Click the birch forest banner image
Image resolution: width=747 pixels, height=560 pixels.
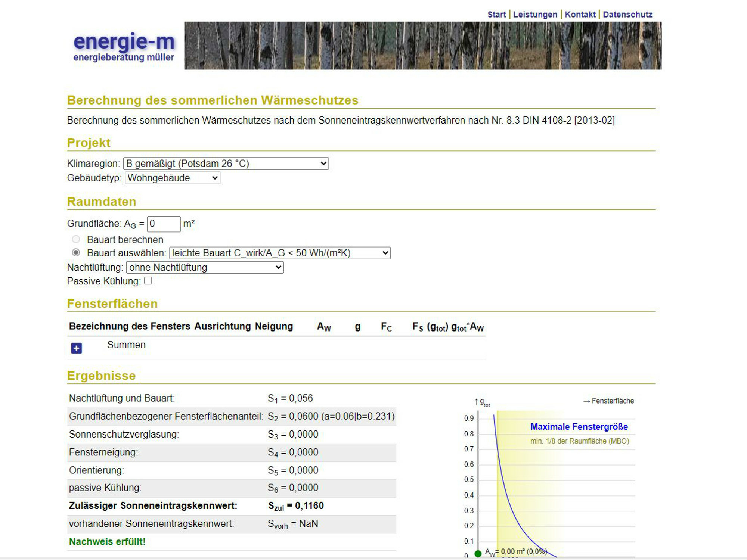pos(423,46)
